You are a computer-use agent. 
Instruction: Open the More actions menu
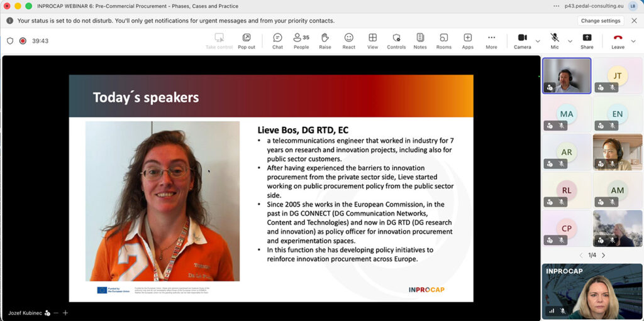(x=491, y=41)
